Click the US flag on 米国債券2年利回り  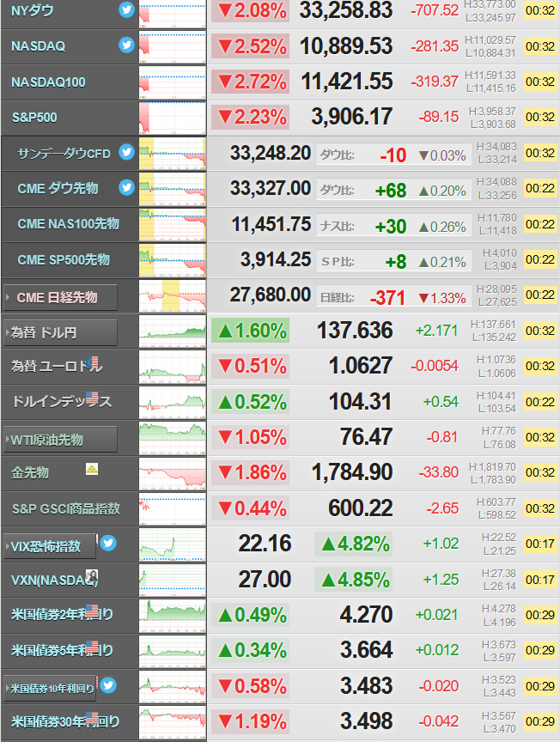(92, 611)
